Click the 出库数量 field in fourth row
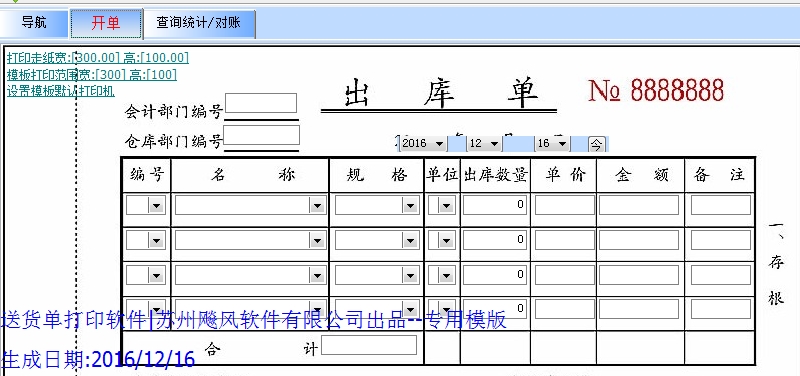Viewport: 800px width, 376px height. click(495, 309)
